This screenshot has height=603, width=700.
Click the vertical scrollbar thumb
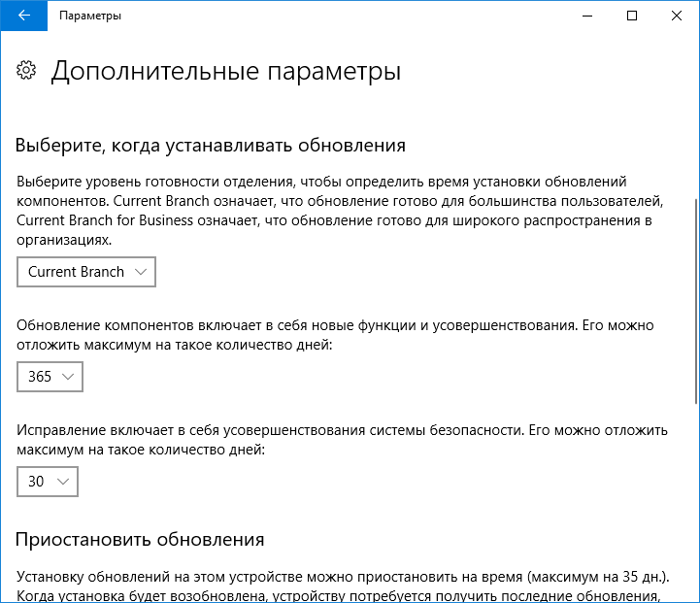(x=697, y=301)
